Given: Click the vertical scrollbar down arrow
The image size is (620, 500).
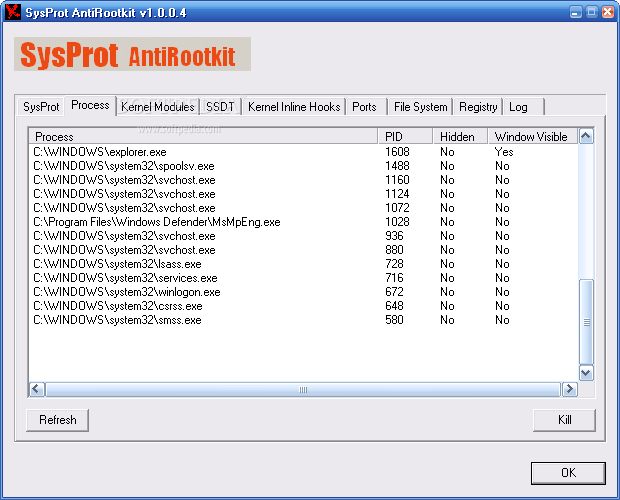Looking at the screenshot, I should point(586,373).
